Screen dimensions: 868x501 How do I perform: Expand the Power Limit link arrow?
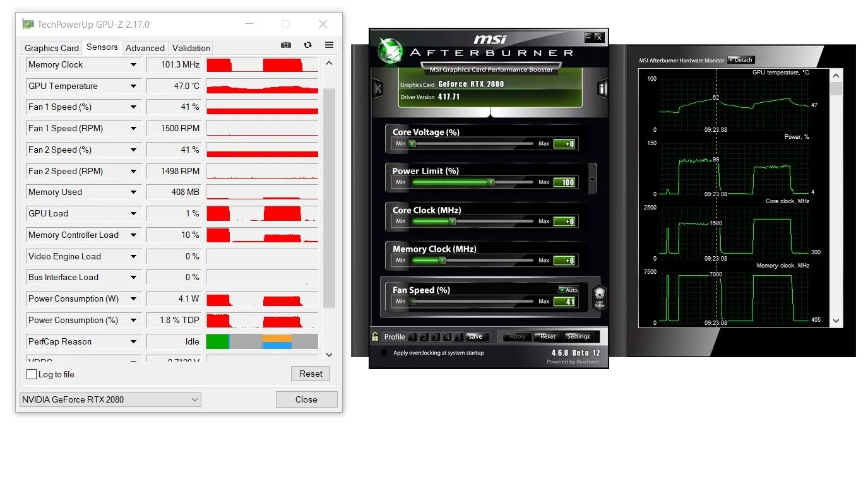(592, 180)
